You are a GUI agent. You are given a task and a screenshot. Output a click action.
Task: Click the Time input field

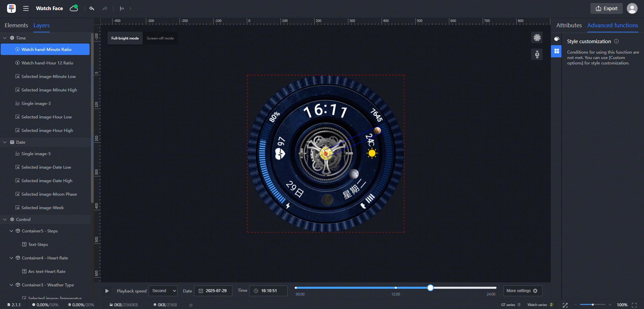pos(268,291)
